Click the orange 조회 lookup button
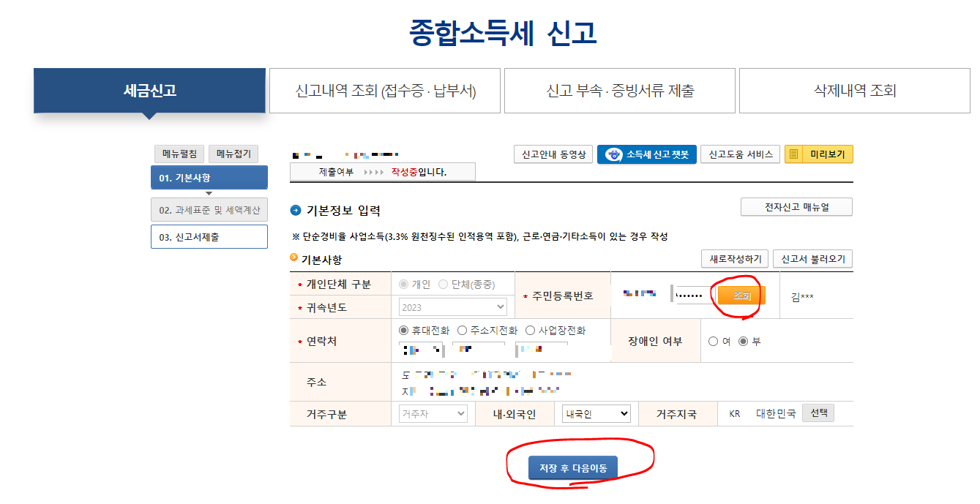This screenshot has width=980, height=504. 738,294
